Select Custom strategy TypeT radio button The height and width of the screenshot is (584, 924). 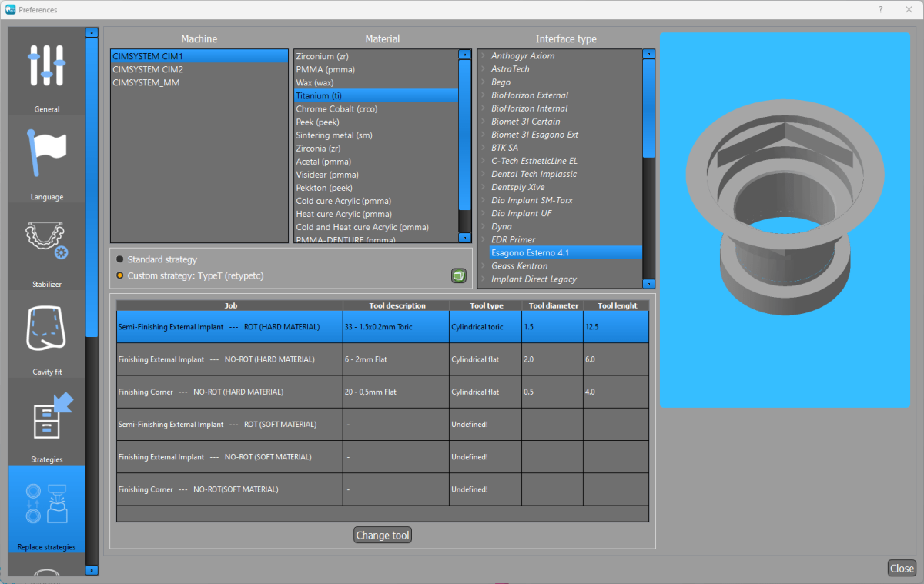click(120, 275)
